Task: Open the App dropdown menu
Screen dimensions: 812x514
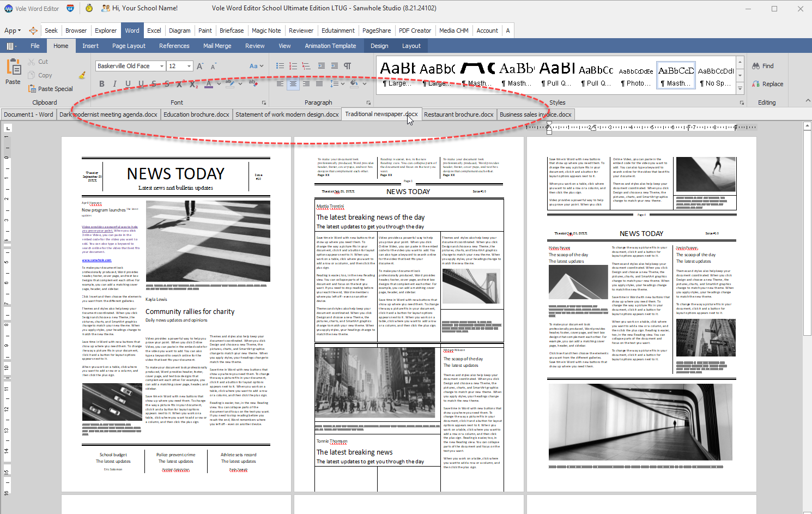Action: [13, 31]
